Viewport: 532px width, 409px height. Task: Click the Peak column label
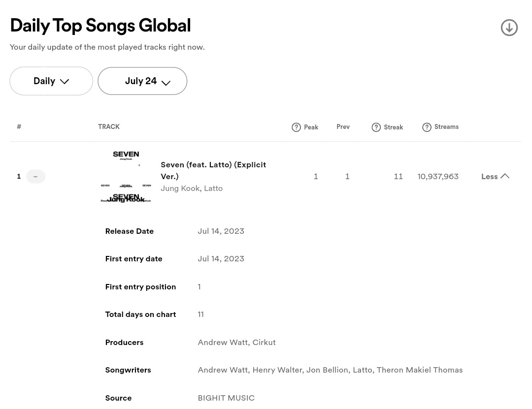311,127
